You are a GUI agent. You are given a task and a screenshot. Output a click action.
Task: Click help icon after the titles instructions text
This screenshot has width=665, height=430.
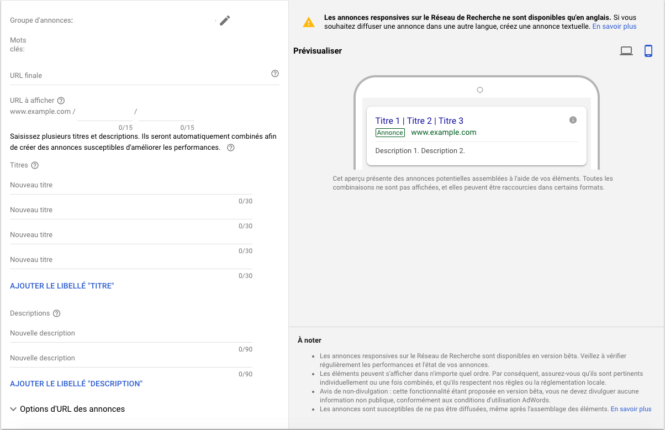click(x=231, y=148)
